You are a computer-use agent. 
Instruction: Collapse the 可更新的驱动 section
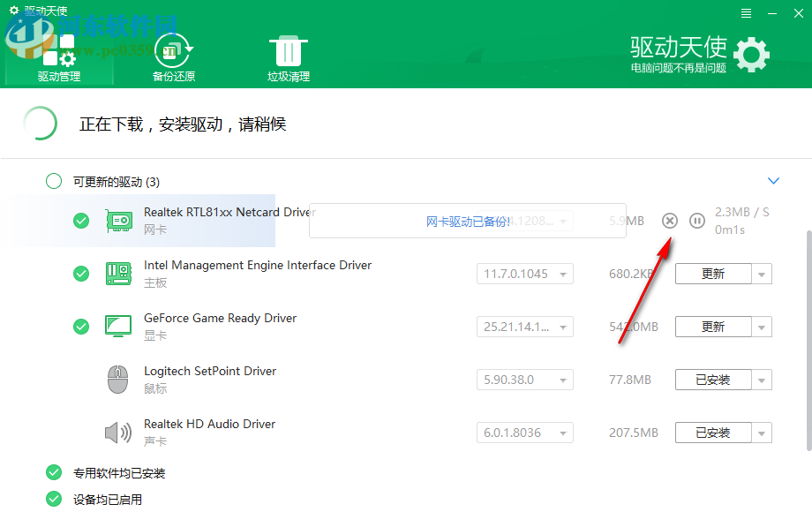click(773, 181)
